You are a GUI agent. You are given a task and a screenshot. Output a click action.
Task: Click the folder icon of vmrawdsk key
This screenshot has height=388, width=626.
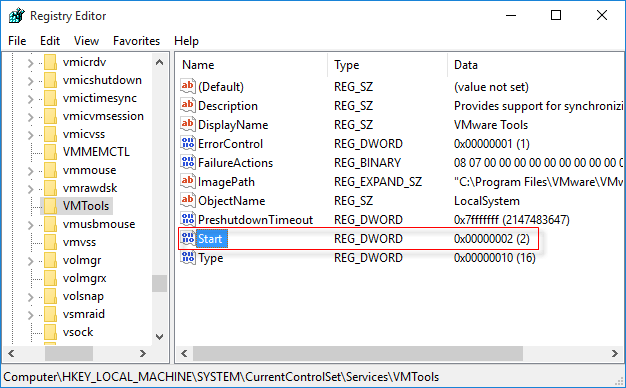point(50,188)
